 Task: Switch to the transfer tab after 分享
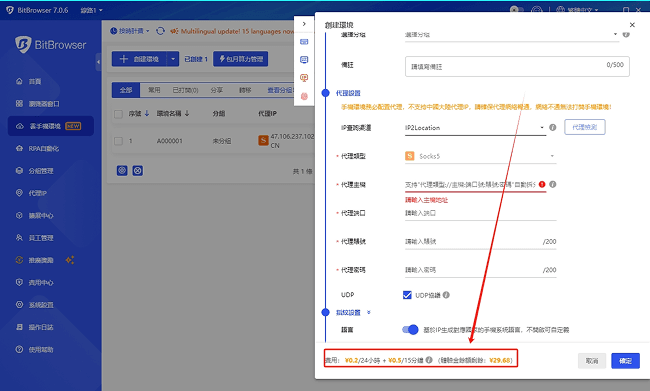[245, 90]
